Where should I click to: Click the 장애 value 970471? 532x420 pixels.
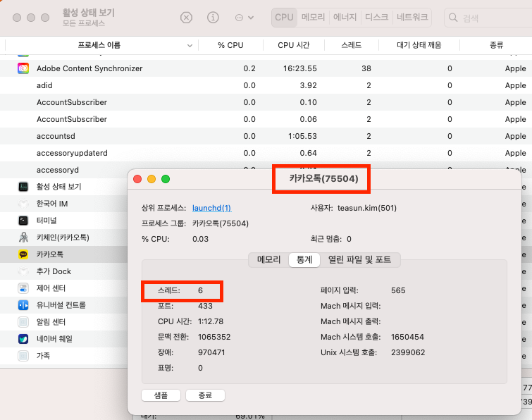click(x=211, y=352)
